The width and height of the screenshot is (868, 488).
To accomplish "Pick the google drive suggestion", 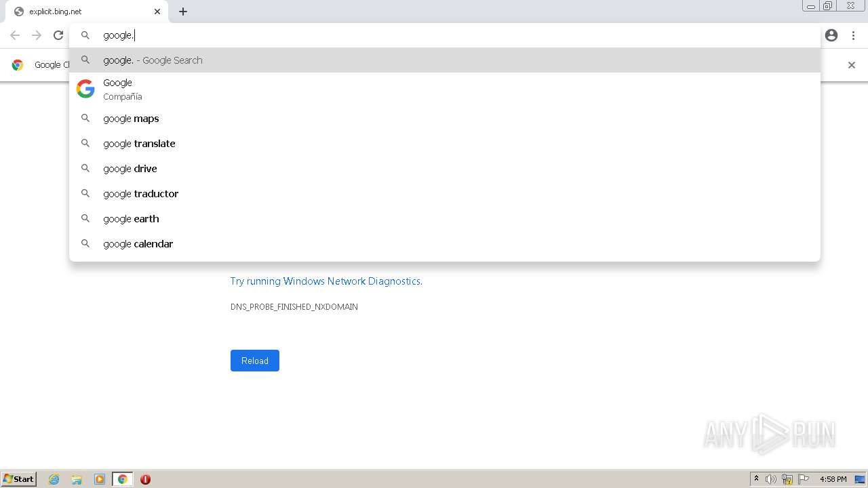I will [445, 169].
